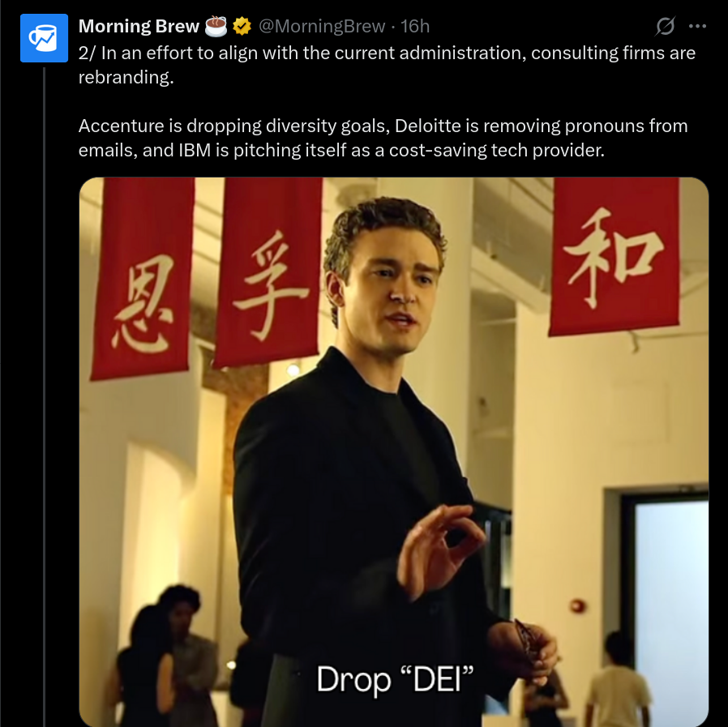Click the leftmost red banner in image
728x727 pixels.
click(x=143, y=279)
